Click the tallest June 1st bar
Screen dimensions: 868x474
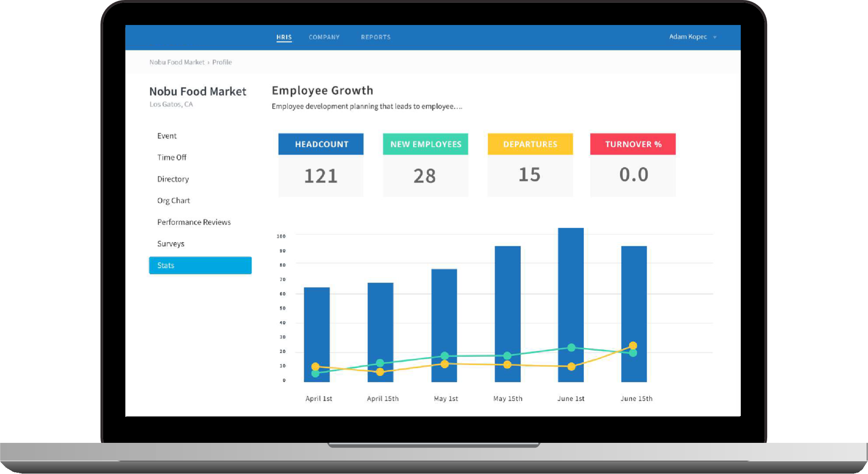tap(571, 305)
